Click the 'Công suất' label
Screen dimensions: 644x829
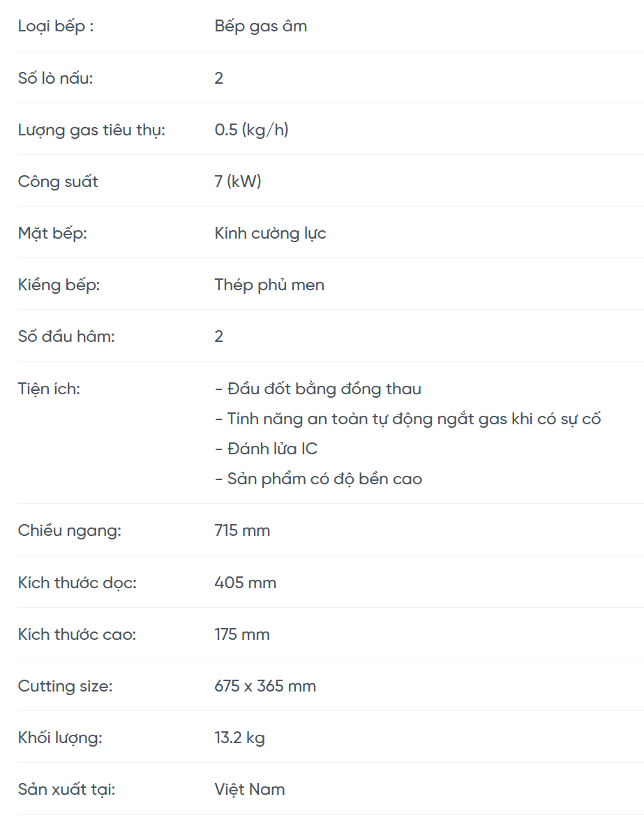pos(58,181)
